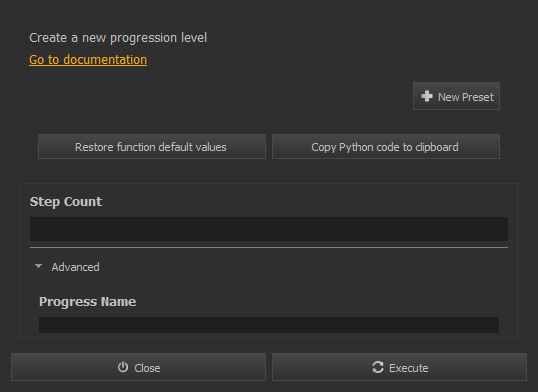Click the separator line below Step Count
This screenshot has width=538, height=392.
[269, 247]
